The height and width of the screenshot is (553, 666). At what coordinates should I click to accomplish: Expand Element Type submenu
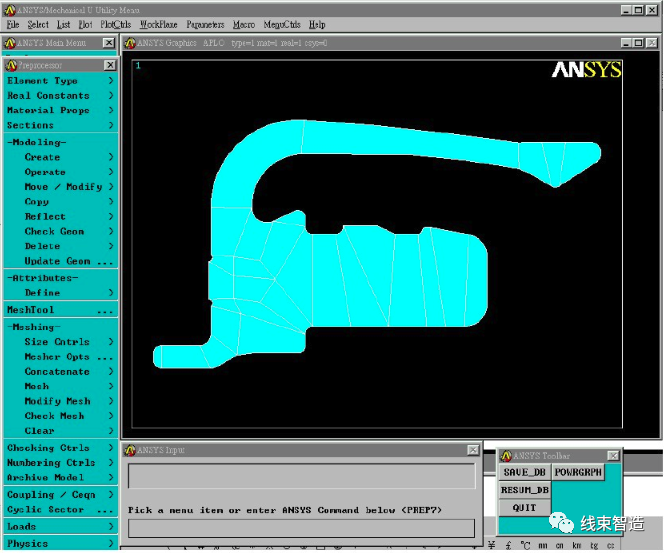60,81
